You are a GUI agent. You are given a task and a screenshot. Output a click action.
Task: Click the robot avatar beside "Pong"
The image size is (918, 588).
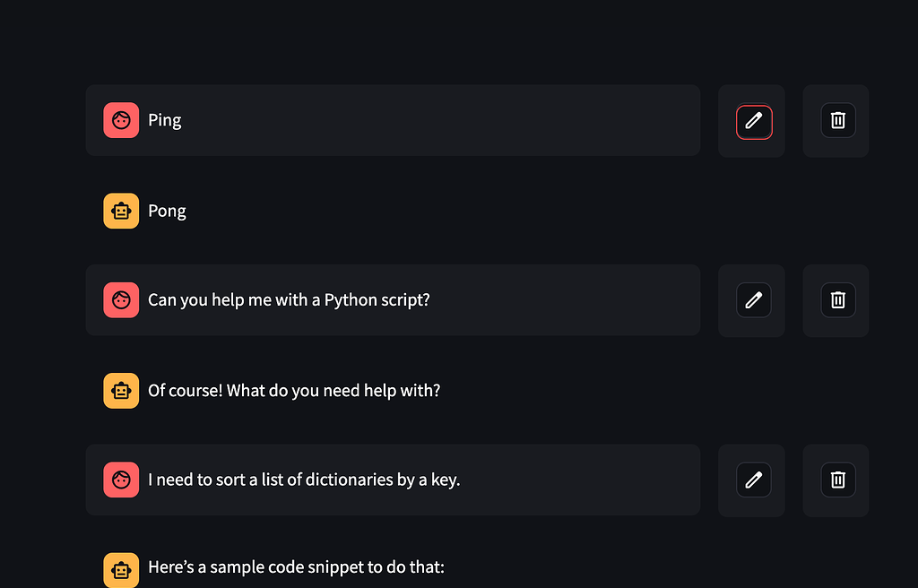click(121, 211)
